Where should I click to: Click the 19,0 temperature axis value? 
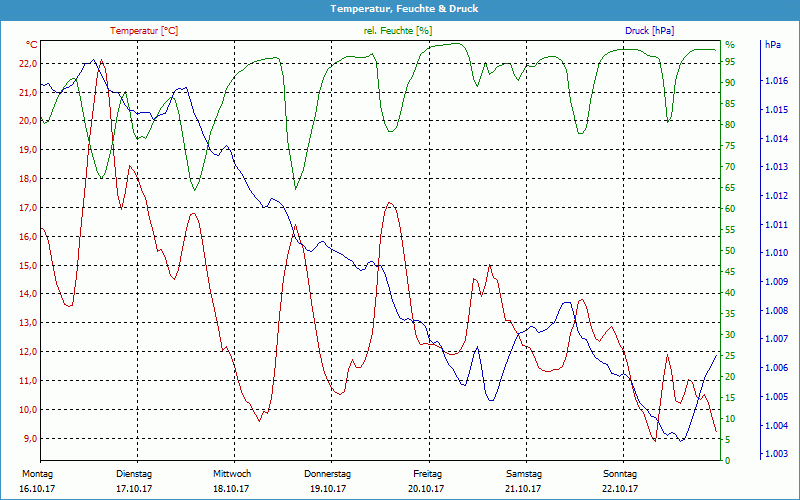tap(28, 150)
